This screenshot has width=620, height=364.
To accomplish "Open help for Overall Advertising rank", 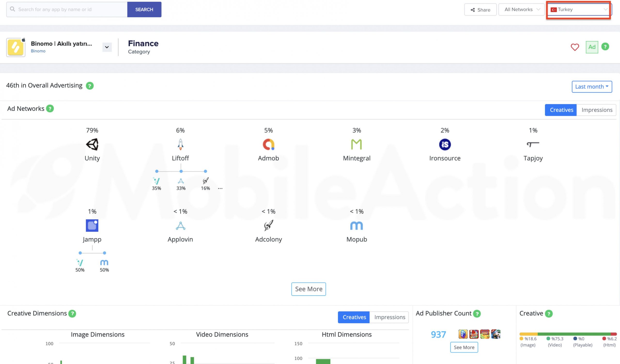I will click(90, 86).
